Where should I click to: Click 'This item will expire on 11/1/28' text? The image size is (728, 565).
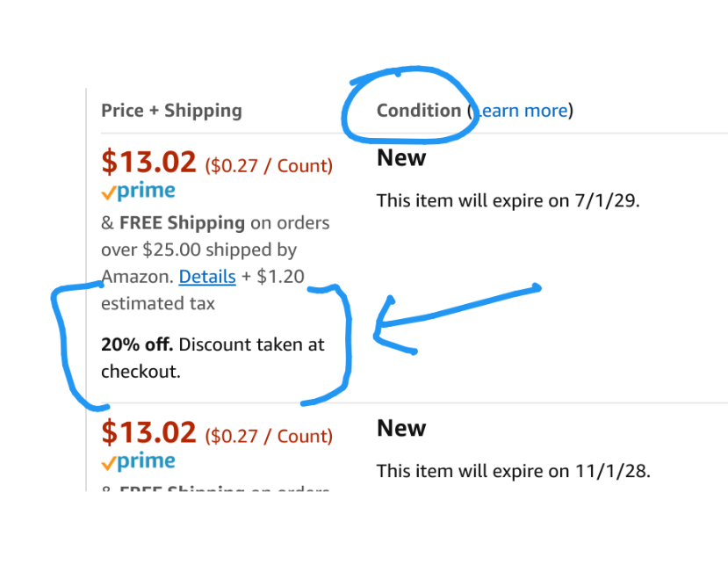tap(514, 471)
